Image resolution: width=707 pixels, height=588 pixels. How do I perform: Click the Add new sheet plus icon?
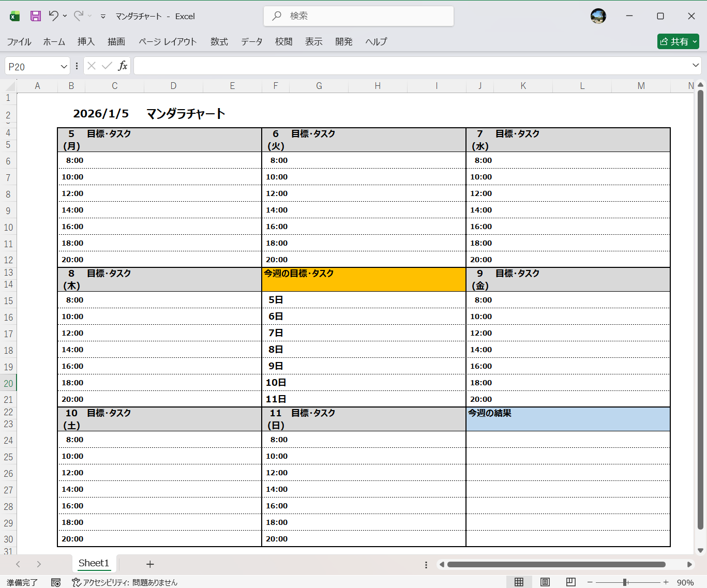coord(150,564)
